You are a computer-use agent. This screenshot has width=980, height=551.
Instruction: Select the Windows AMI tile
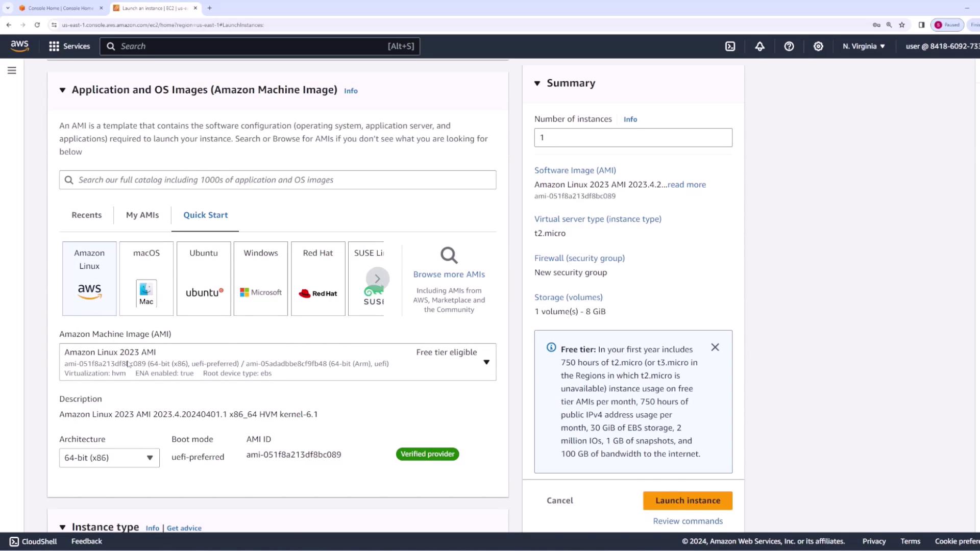pos(260,279)
